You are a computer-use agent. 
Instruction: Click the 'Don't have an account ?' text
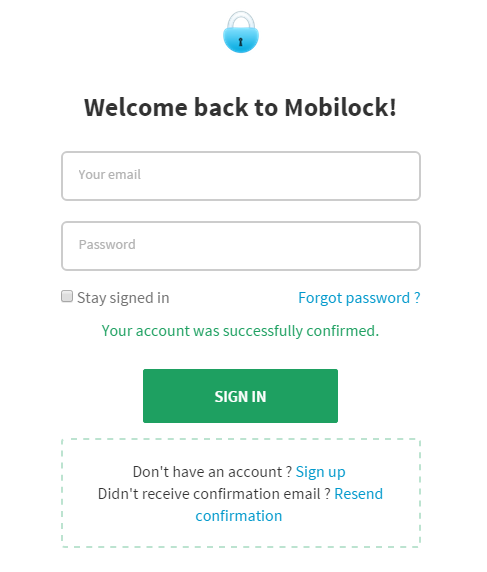point(212,472)
